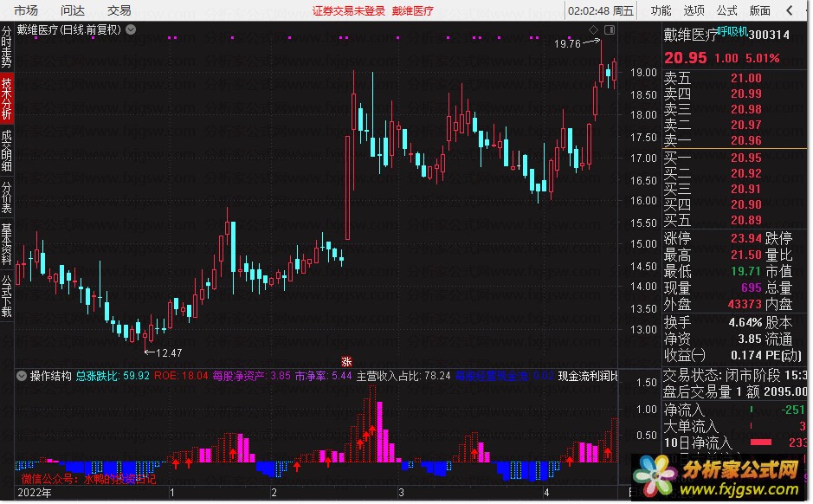Click 买五 price 20.89

click(x=746, y=220)
